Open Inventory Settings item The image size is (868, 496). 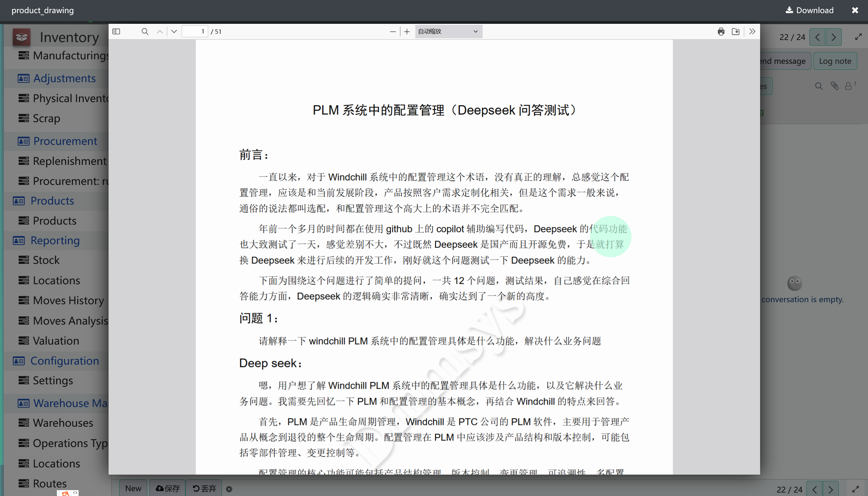click(53, 380)
